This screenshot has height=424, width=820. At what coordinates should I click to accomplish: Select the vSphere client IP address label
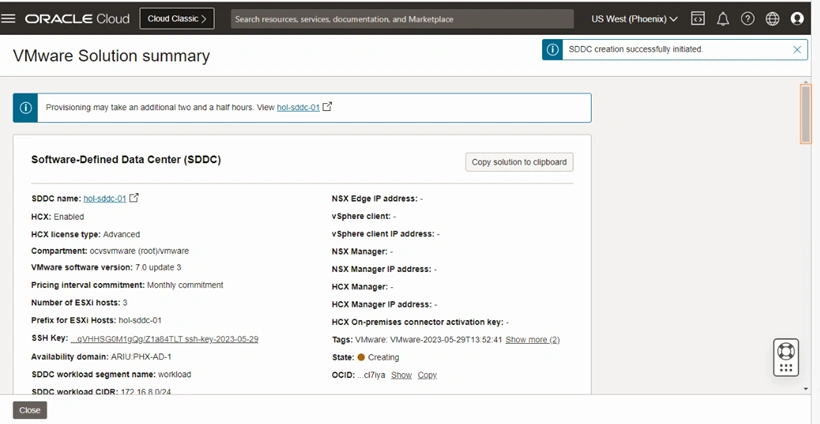click(x=383, y=234)
